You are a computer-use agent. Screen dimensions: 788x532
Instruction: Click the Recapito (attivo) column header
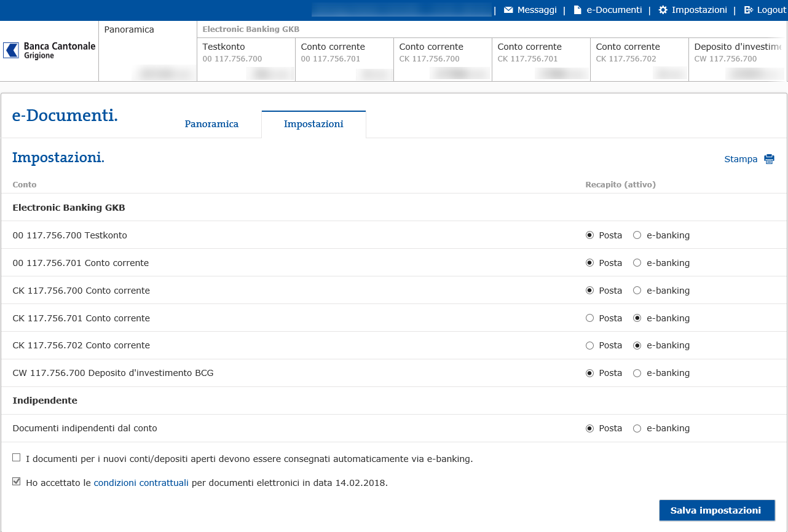point(621,185)
